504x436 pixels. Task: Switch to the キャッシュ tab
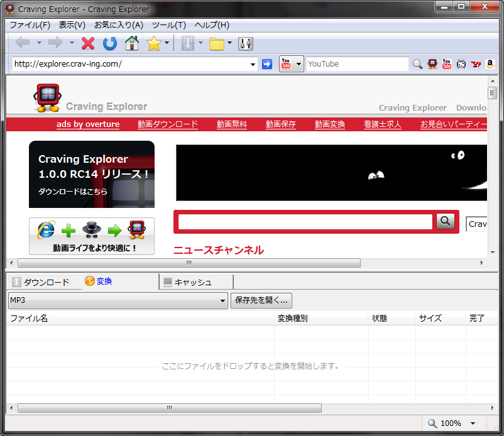pos(197,282)
